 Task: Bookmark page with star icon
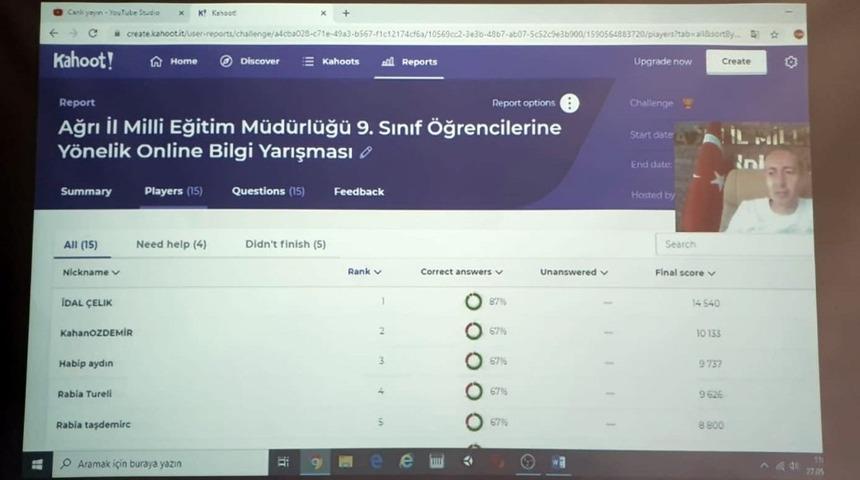point(774,35)
